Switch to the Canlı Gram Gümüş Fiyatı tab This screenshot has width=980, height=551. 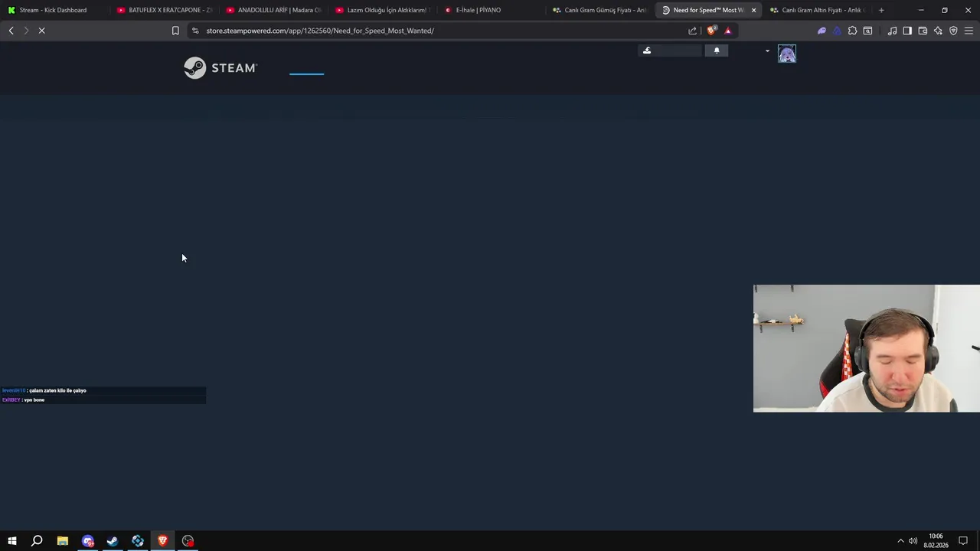pos(600,10)
